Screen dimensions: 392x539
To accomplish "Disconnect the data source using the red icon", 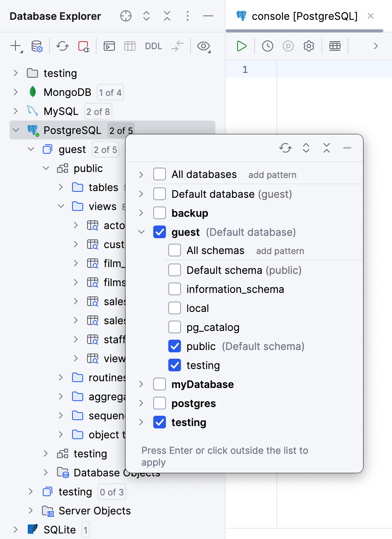I will pyautogui.click(x=84, y=46).
